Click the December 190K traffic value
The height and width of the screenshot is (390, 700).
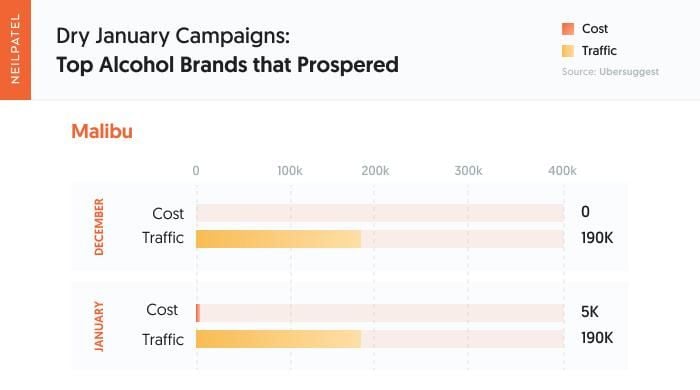597,238
